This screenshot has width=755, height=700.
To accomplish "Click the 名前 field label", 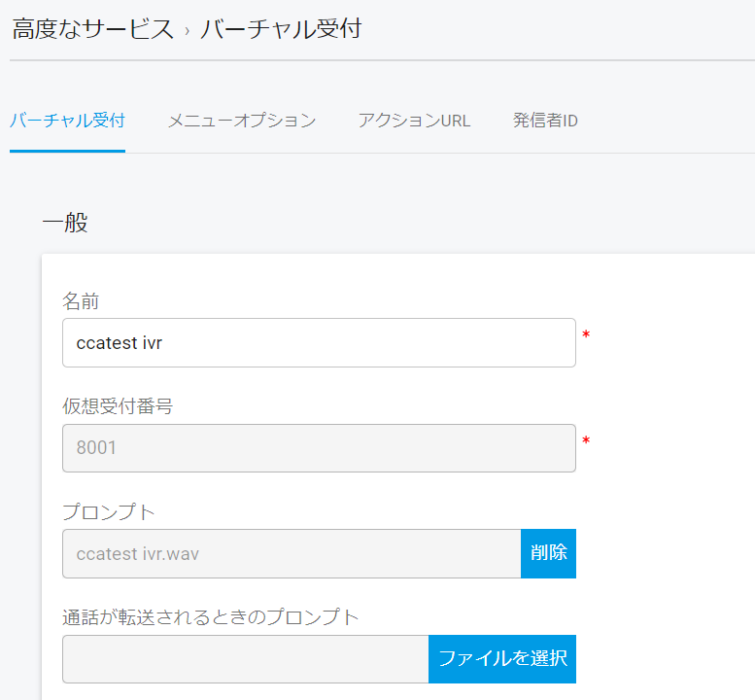I will [x=81, y=301].
